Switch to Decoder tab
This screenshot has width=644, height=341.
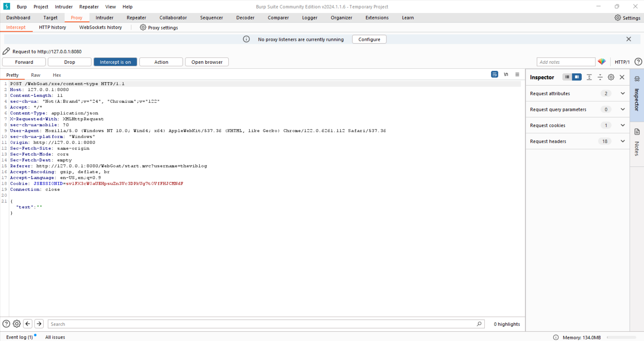pyautogui.click(x=245, y=18)
